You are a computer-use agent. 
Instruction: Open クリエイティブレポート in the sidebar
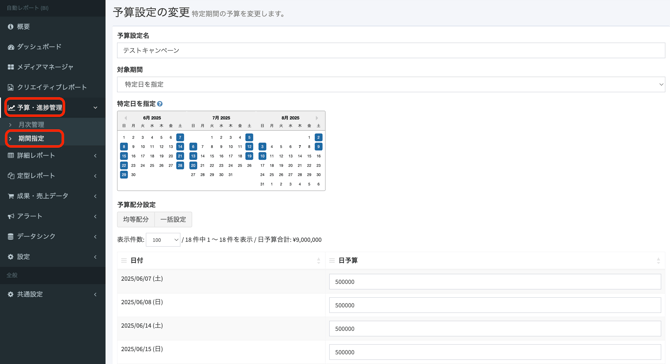[52, 87]
